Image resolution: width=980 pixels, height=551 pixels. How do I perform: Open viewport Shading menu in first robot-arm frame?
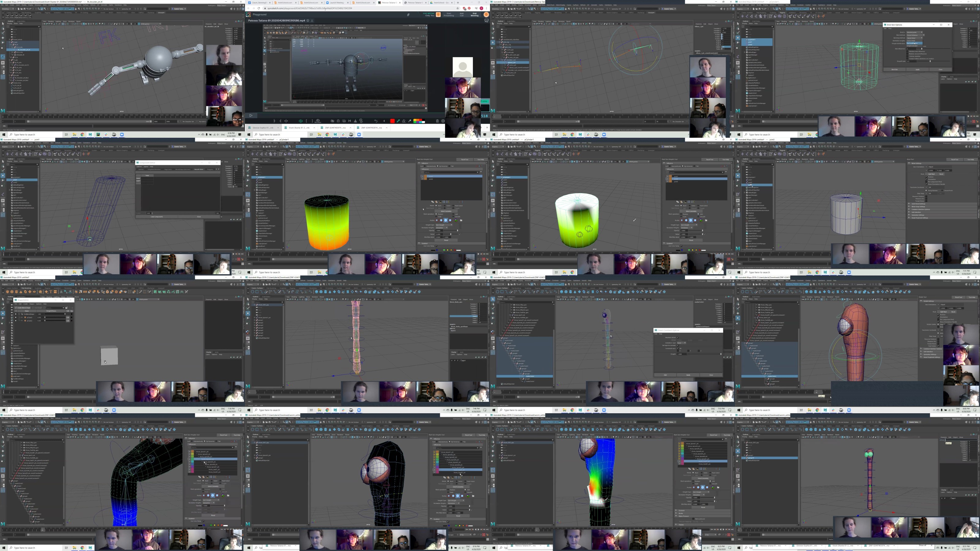pos(51,22)
